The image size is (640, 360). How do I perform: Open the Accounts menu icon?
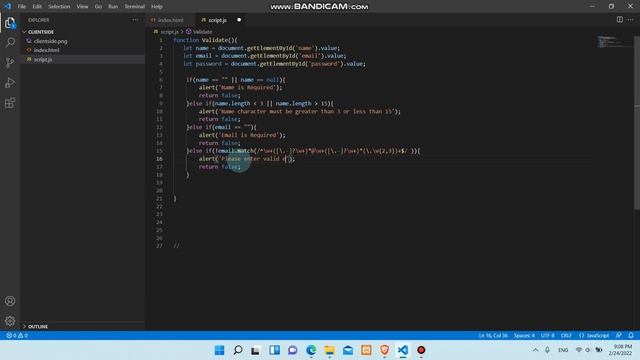(x=10, y=301)
